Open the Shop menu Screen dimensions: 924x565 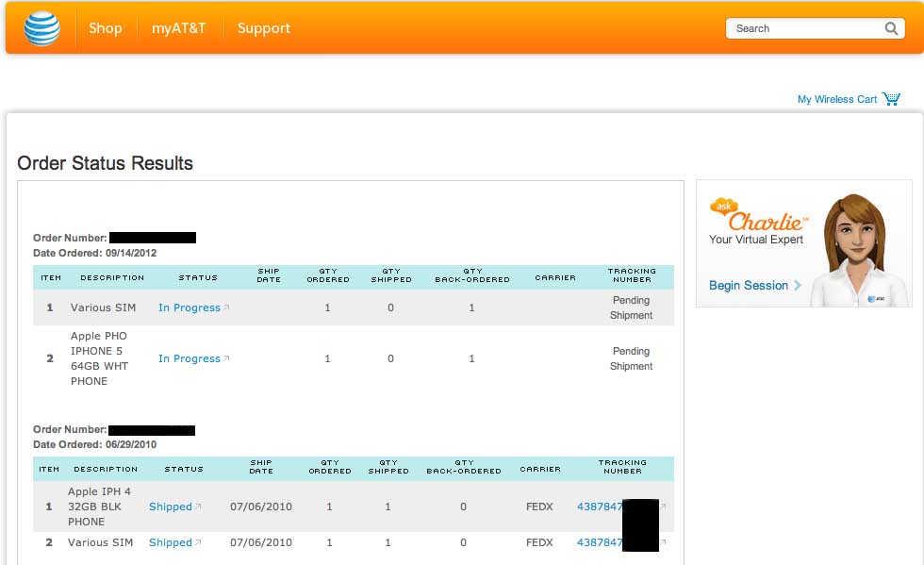[x=105, y=28]
